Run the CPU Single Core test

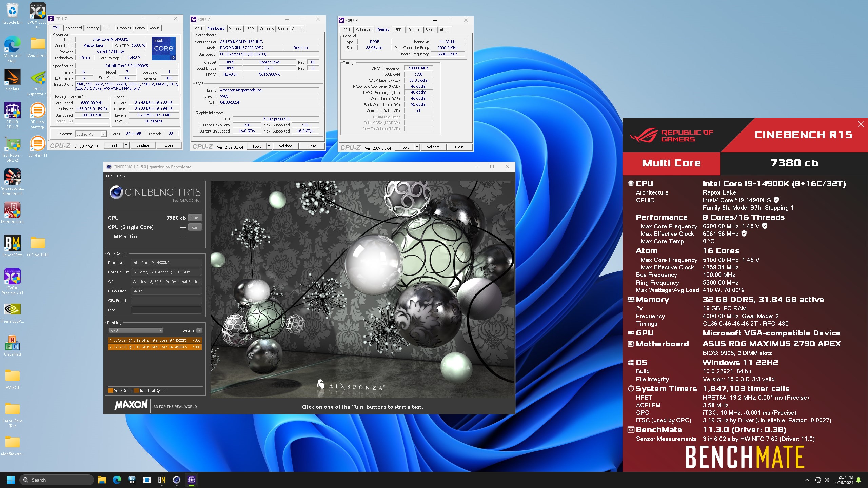point(195,227)
